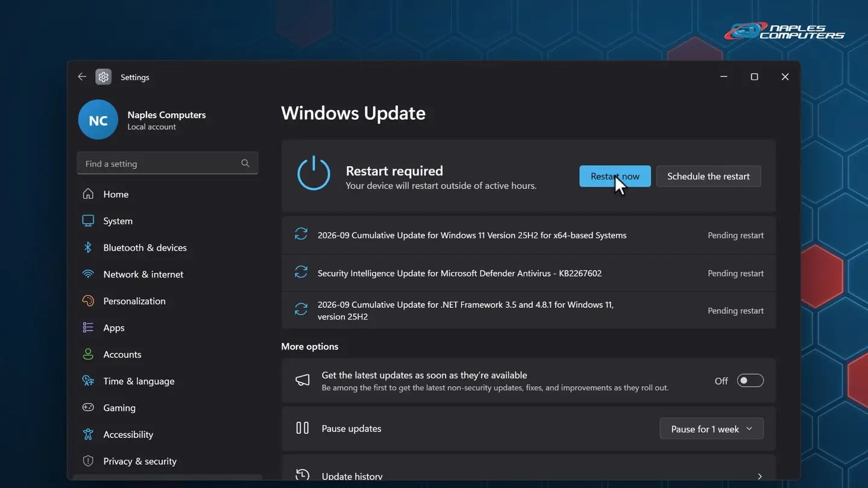Click the pause icon beside Pause updates
Screen dimensions: 868x488
pos(303,428)
